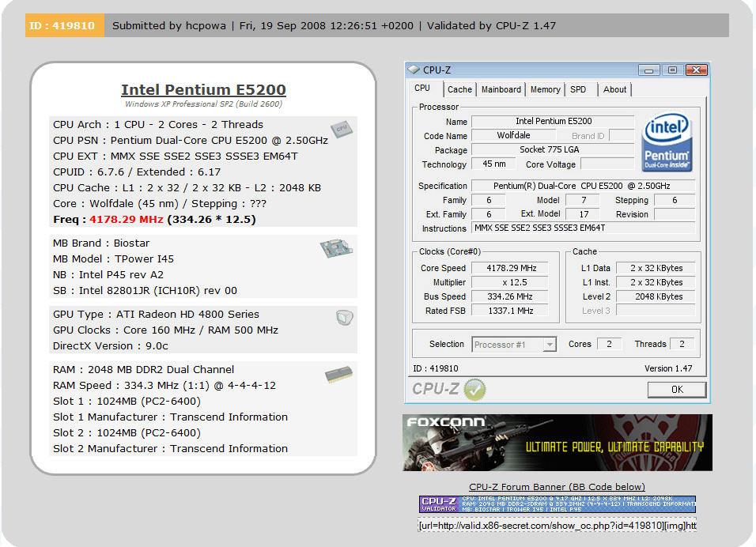
Task: Click the Specification Pentium(R) Dual-Core field
Action: coord(584,186)
